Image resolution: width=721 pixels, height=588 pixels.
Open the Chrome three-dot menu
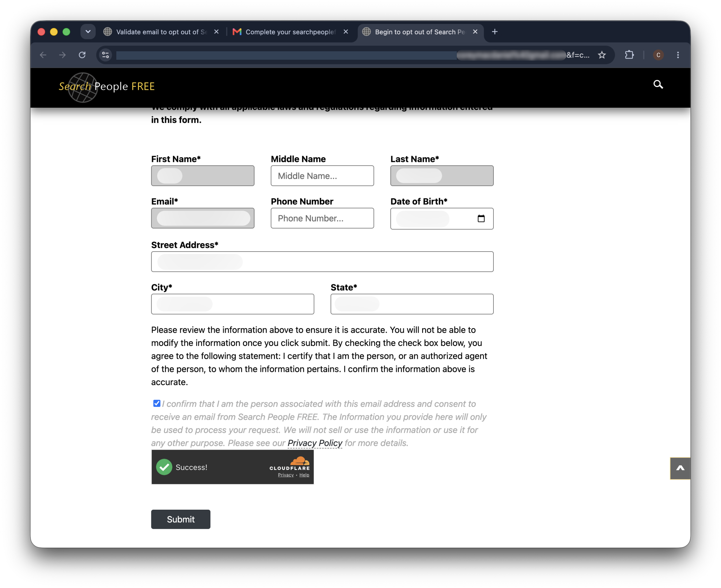tap(678, 55)
